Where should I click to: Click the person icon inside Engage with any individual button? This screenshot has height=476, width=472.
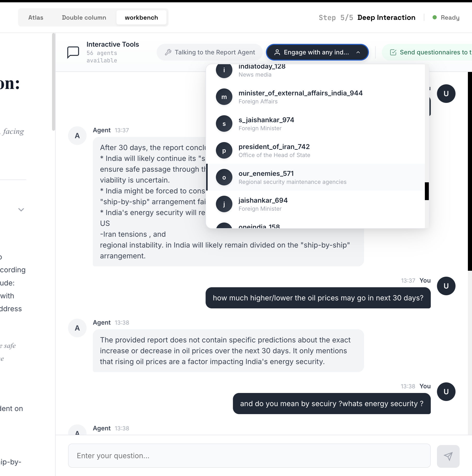point(277,52)
